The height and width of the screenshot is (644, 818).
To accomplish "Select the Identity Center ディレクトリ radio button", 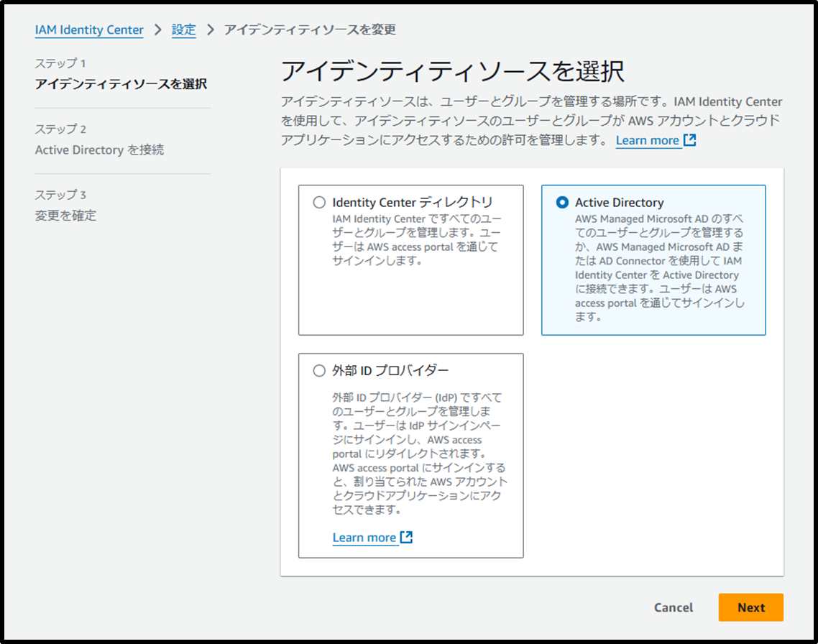I will [319, 202].
